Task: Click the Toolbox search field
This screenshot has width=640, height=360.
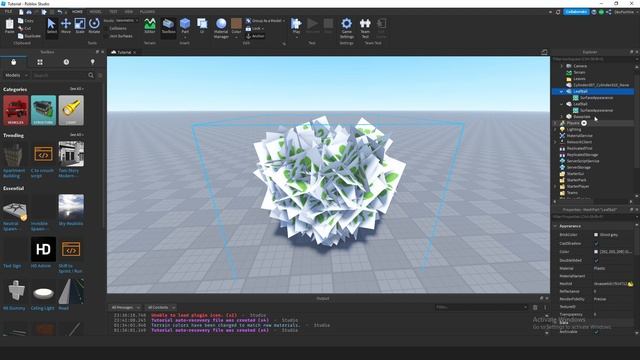Action: pyautogui.click(x=60, y=75)
